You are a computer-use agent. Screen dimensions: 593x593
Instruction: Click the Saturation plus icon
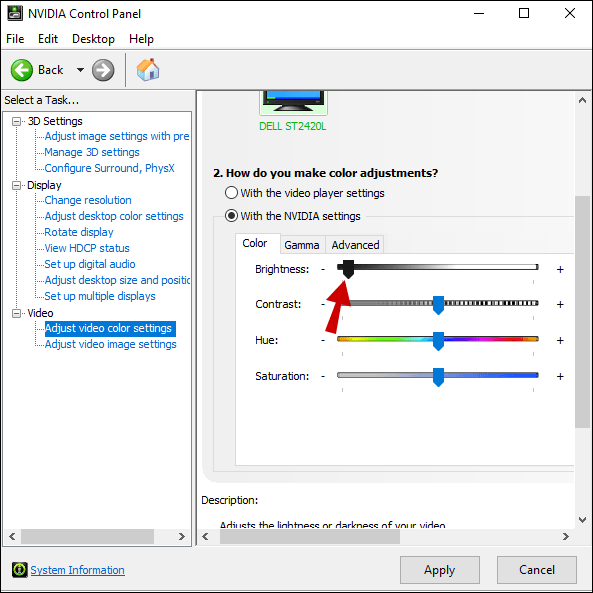[560, 376]
